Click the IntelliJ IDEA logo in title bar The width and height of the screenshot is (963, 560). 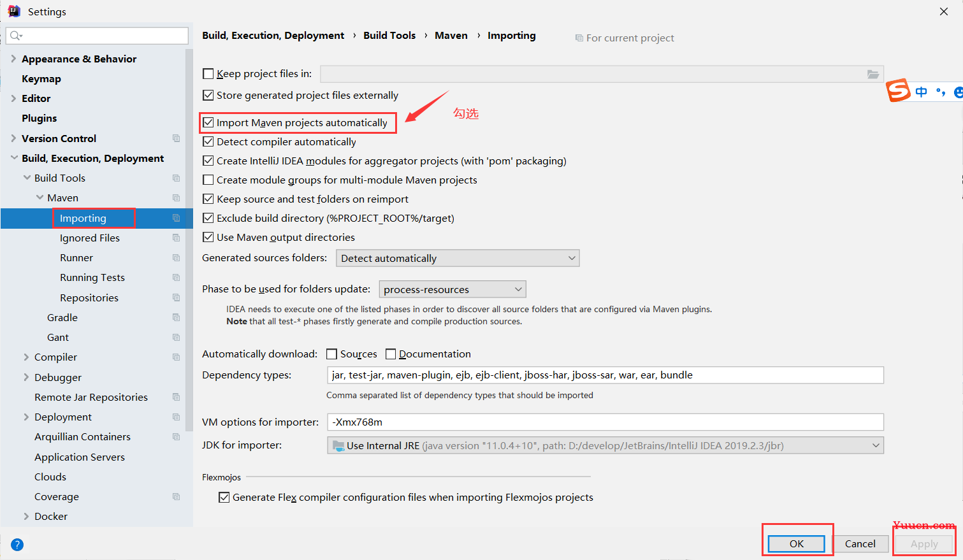coord(14,11)
